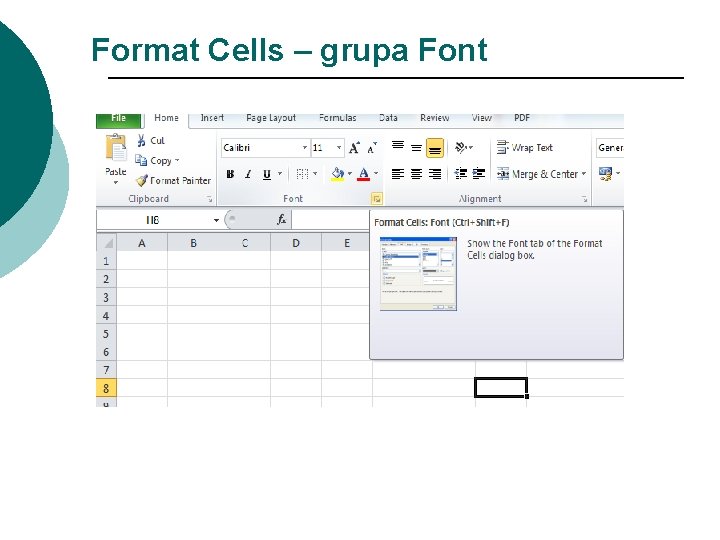The image size is (720, 540).
Task: Apply cell borders icon
Action: pos(302,174)
